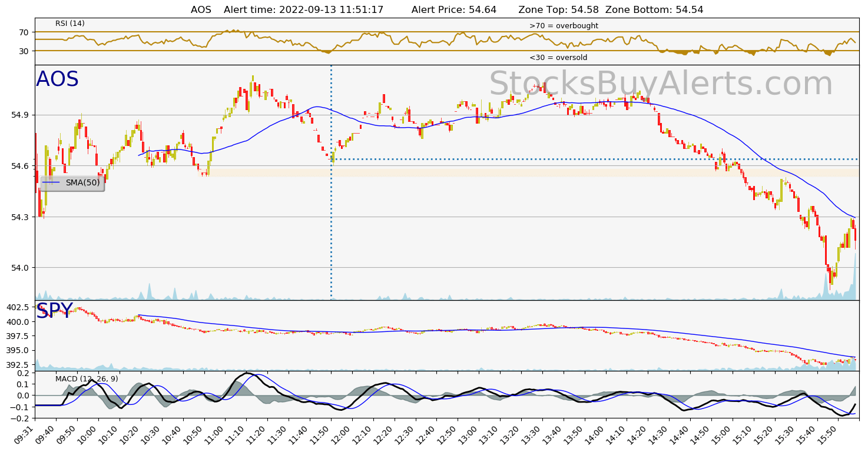This screenshot has width=868, height=452.
Task: Click the RSI axis '30' tick label
Action: click(24, 51)
